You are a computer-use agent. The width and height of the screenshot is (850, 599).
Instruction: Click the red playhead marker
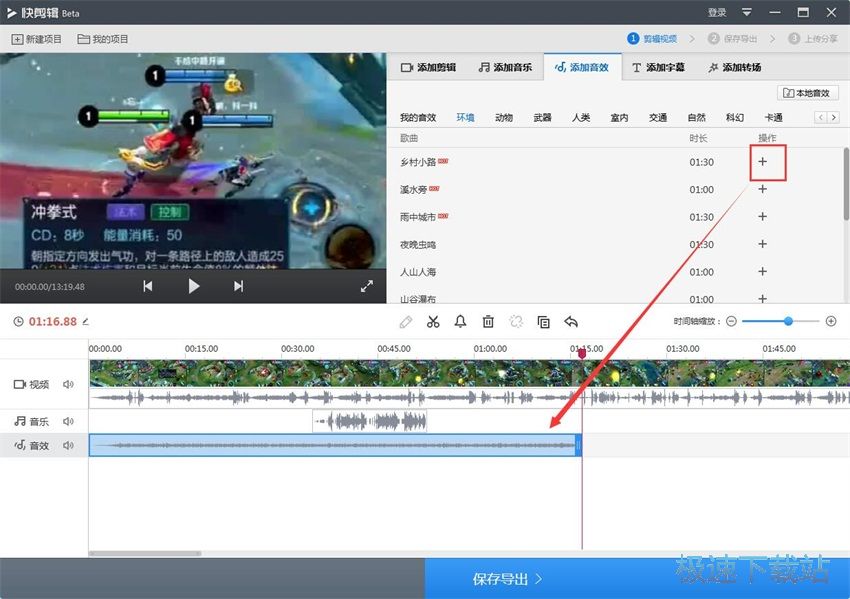point(582,353)
